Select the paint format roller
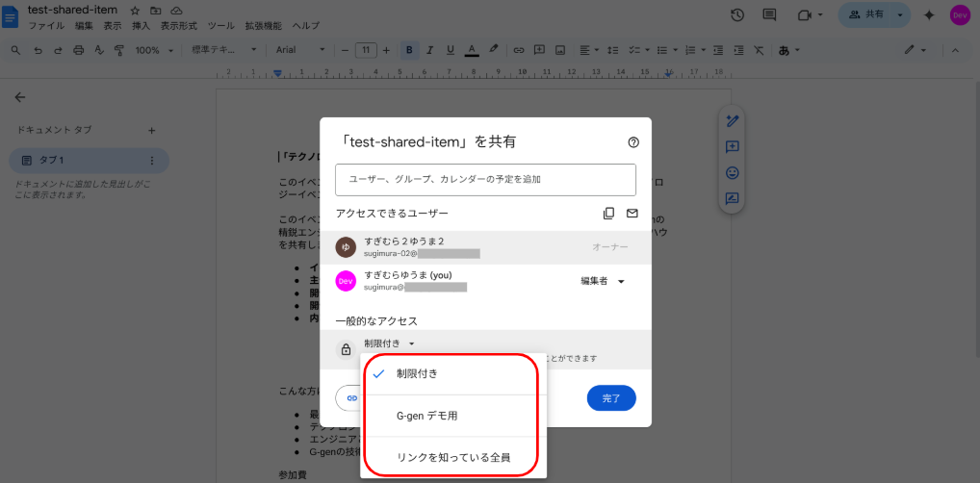The width and height of the screenshot is (980, 483). [x=119, y=50]
